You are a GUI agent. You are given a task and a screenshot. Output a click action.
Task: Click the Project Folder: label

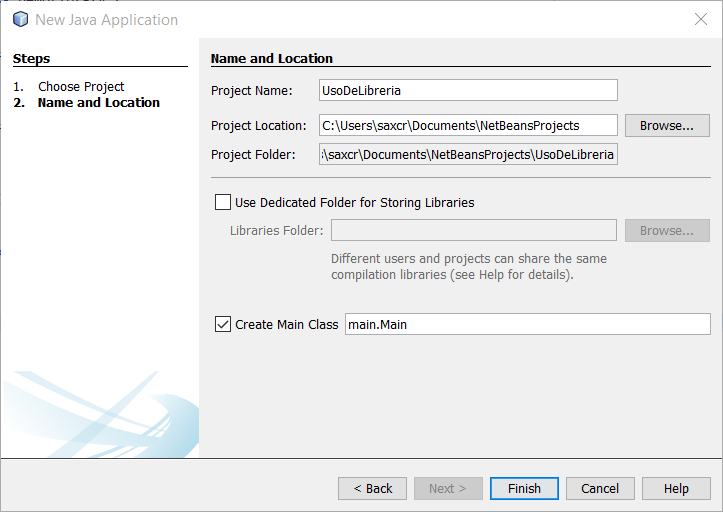point(253,155)
